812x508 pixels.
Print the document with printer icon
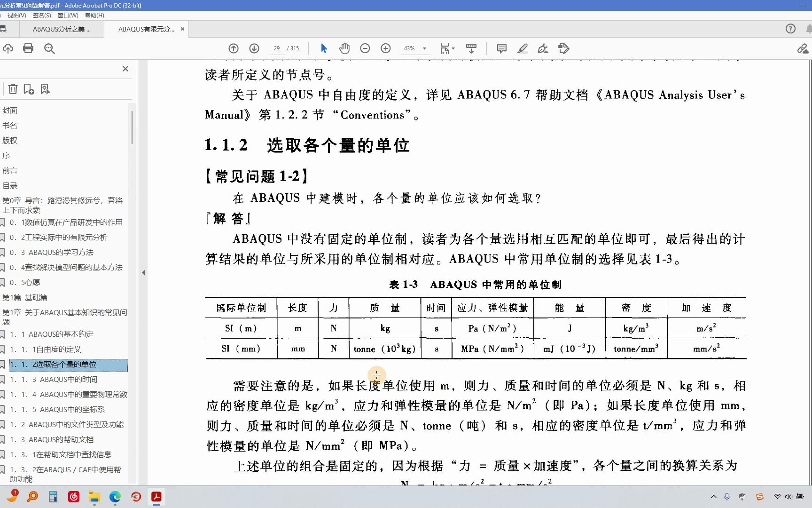28,48
